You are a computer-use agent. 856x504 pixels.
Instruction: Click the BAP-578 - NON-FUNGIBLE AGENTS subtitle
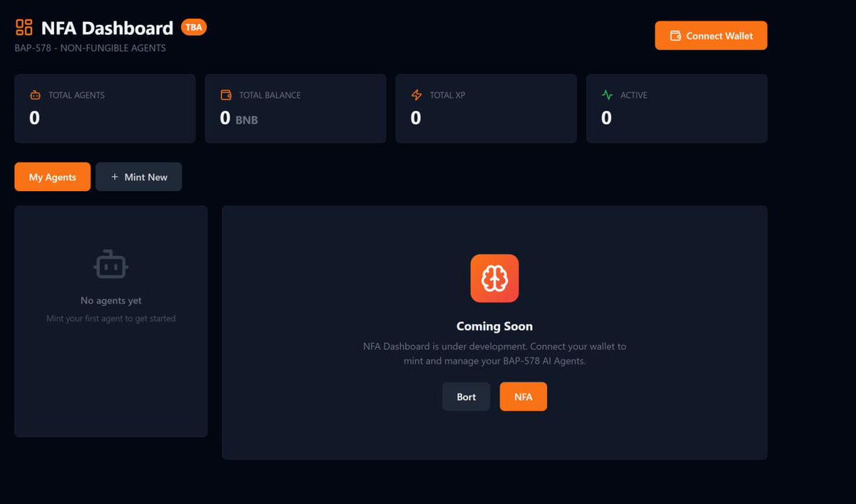pos(90,48)
